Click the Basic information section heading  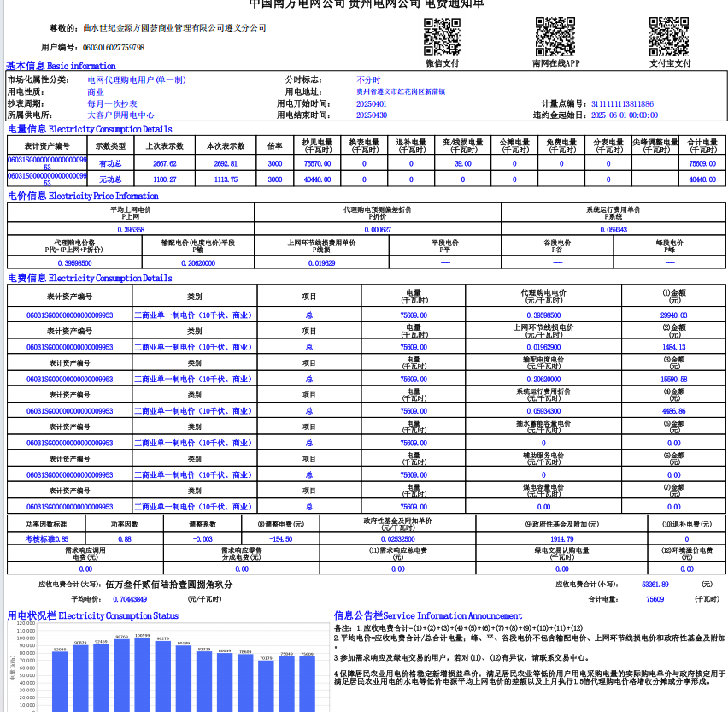(x=61, y=66)
